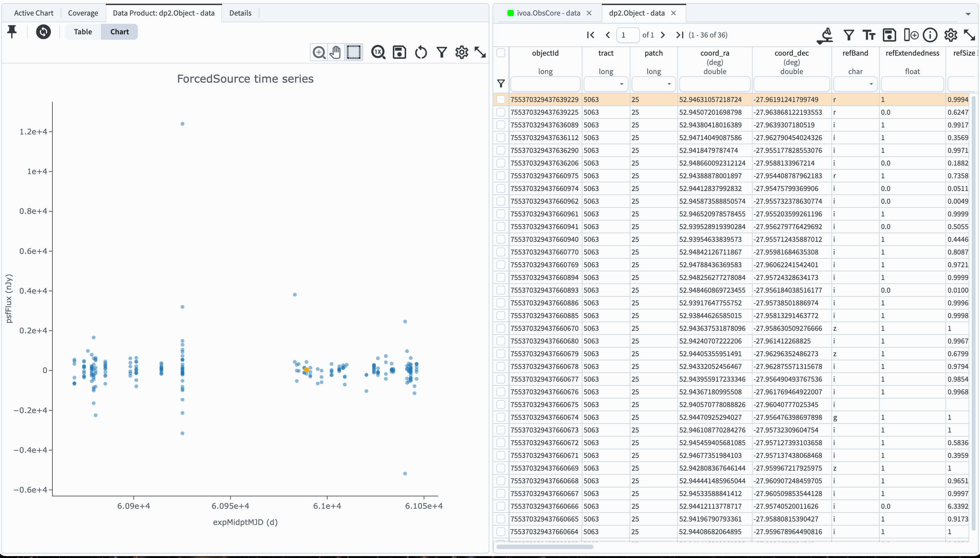Go to next table page
The image size is (980, 558).
663,35
